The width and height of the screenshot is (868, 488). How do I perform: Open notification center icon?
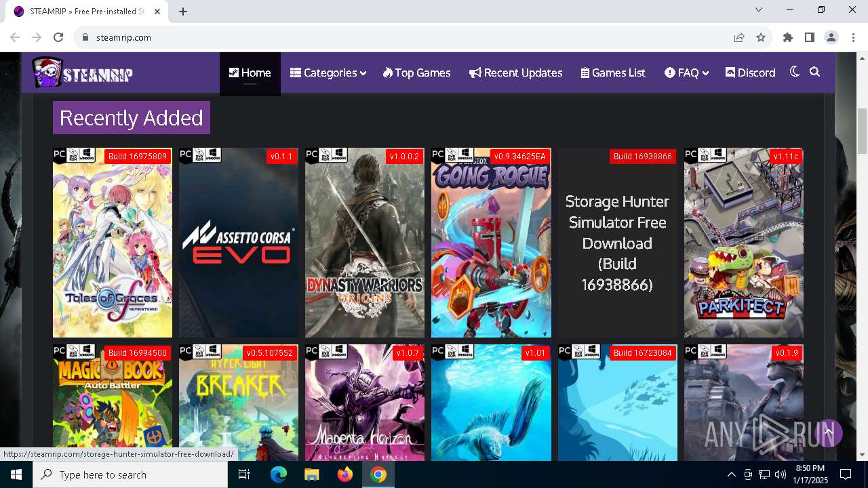pyautogui.click(x=846, y=474)
